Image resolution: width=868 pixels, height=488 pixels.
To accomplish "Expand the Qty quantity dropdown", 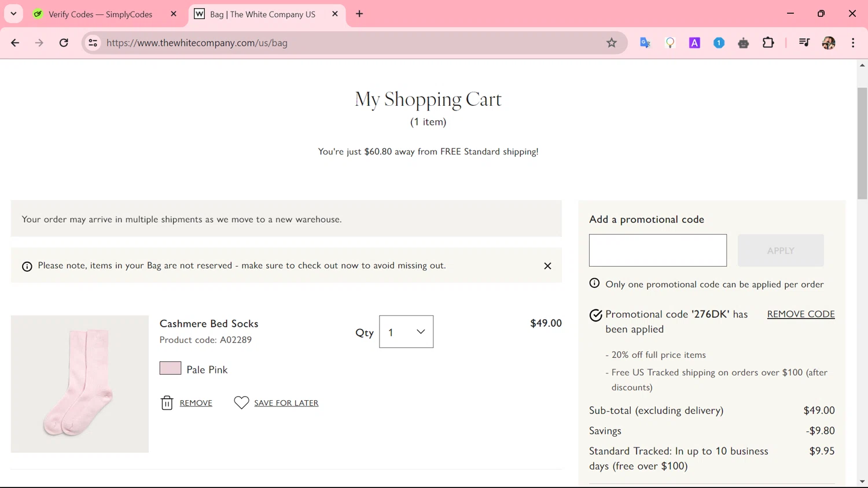I will [x=406, y=332].
